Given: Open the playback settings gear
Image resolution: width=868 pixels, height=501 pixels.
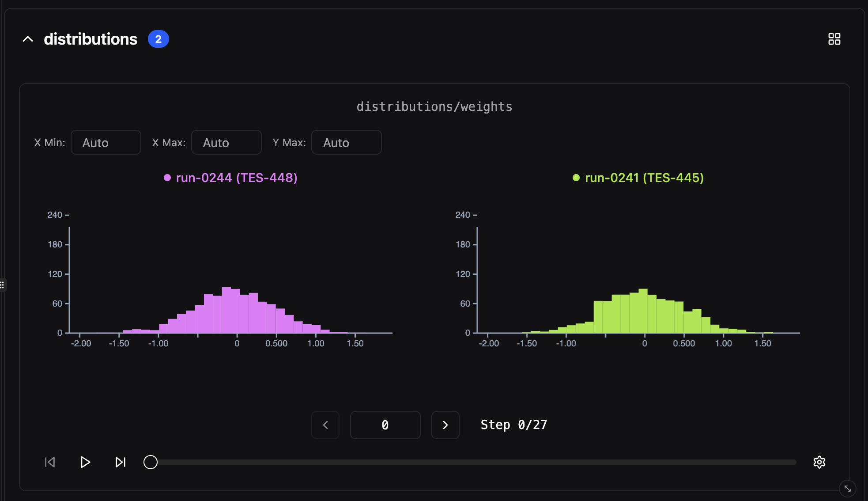Looking at the screenshot, I should coord(819,462).
